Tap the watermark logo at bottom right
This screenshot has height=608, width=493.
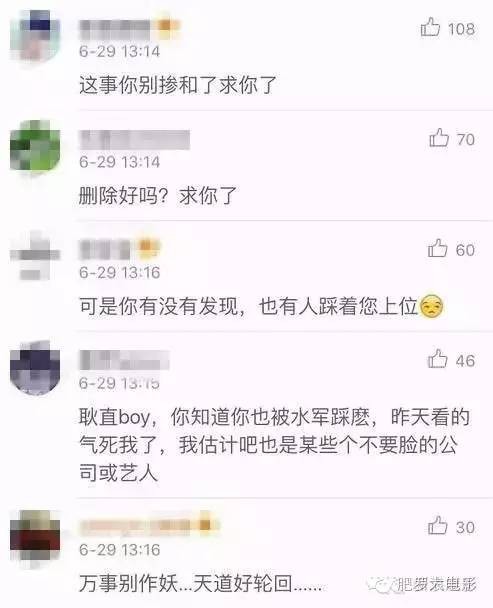(x=421, y=584)
